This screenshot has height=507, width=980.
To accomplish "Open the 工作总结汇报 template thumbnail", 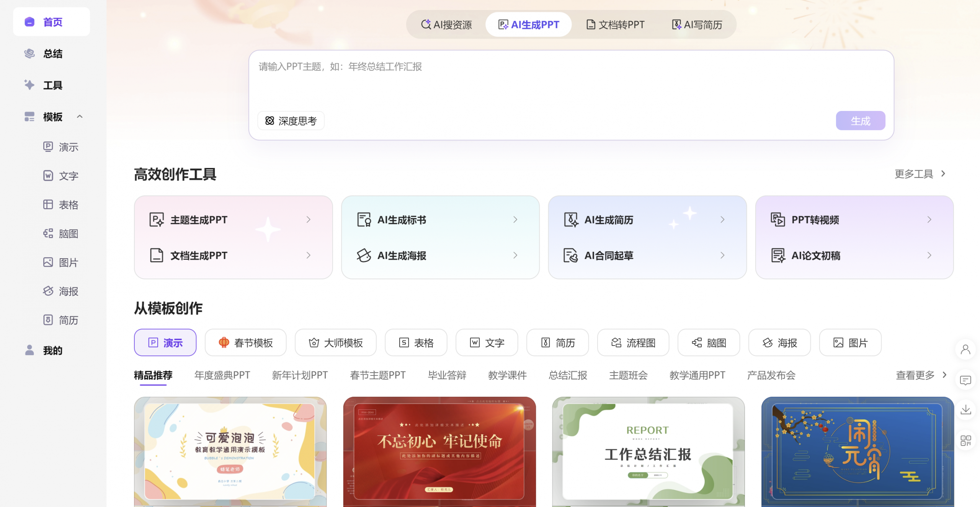I will pyautogui.click(x=648, y=452).
